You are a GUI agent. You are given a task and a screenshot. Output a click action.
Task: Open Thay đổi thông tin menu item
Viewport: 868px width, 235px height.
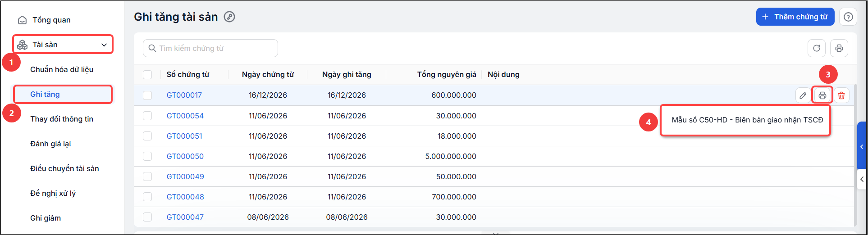click(x=62, y=119)
